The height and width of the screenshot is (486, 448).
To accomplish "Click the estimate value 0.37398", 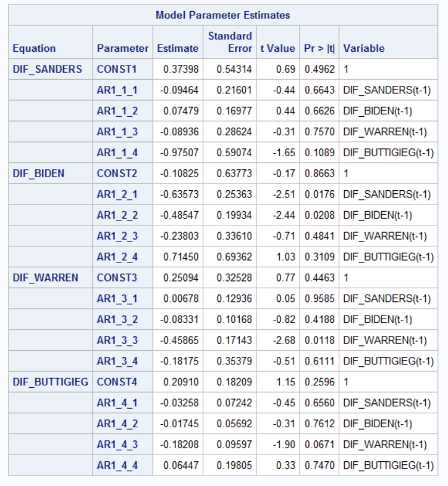I will point(181,69).
